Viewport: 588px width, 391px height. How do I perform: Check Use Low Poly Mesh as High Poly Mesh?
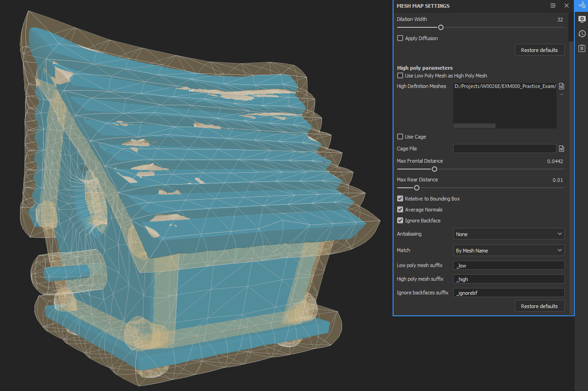400,75
